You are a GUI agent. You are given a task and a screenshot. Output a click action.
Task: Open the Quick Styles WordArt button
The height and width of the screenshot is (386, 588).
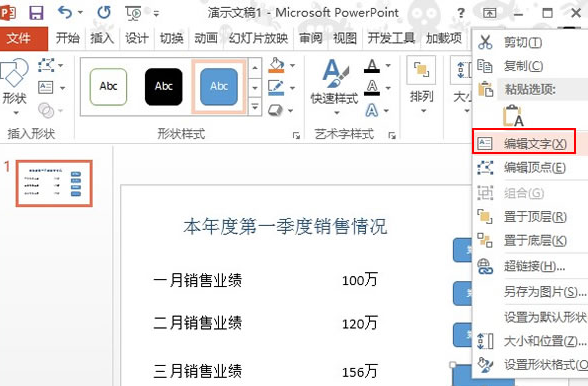[x=334, y=87]
